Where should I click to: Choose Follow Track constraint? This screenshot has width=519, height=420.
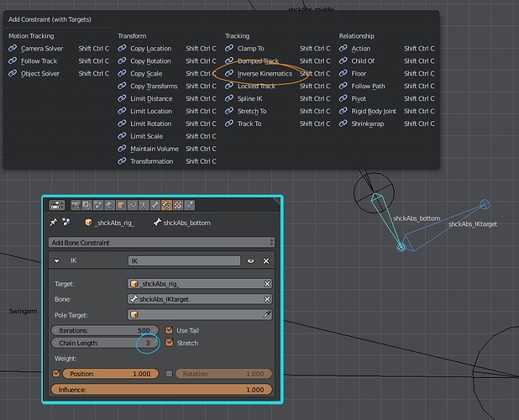[x=59, y=60]
